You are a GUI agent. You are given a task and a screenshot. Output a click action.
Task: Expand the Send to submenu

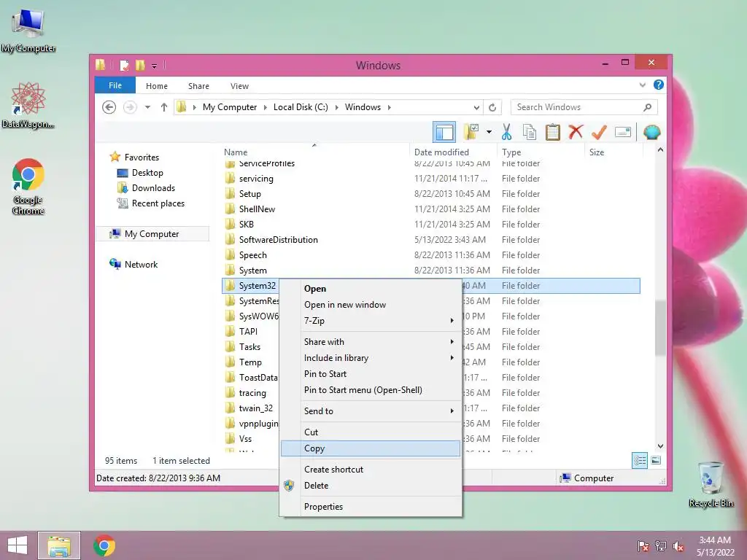click(370, 411)
